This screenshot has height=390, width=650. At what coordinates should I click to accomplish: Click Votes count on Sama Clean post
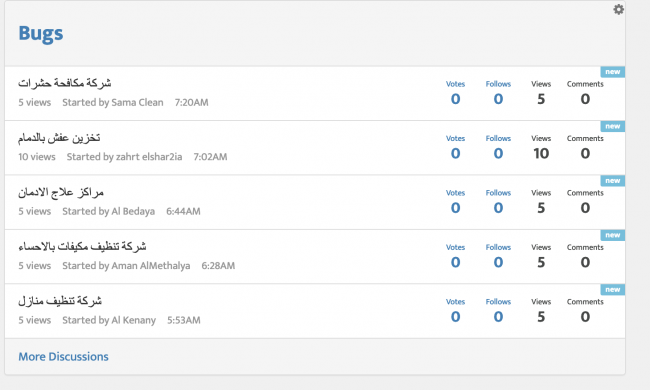pyautogui.click(x=455, y=99)
